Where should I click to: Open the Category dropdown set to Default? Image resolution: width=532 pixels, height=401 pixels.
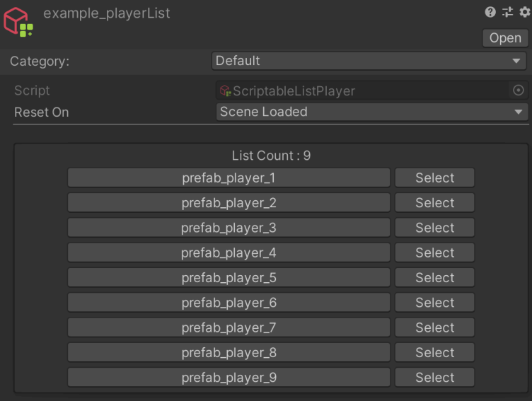click(x=369, y=61)
